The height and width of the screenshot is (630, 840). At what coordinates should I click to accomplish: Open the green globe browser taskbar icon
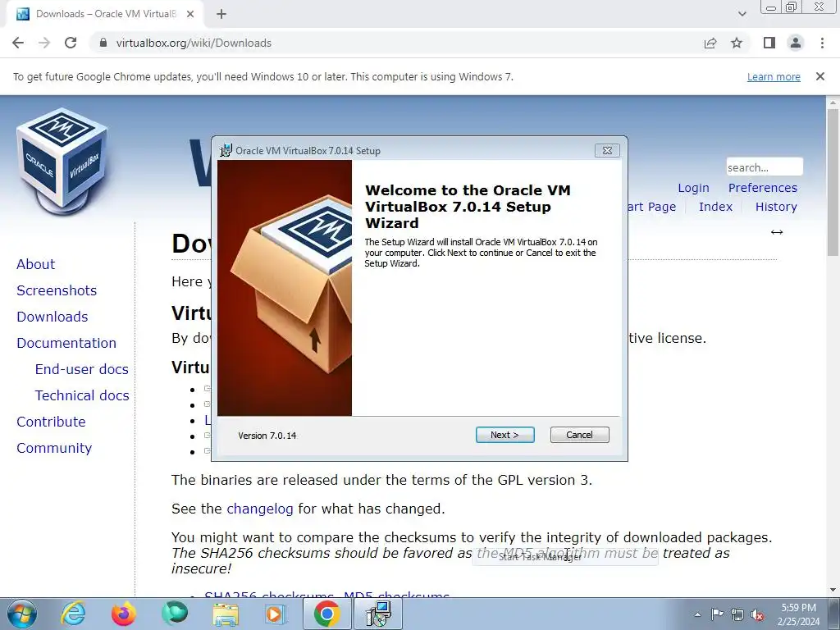(175, 614)
